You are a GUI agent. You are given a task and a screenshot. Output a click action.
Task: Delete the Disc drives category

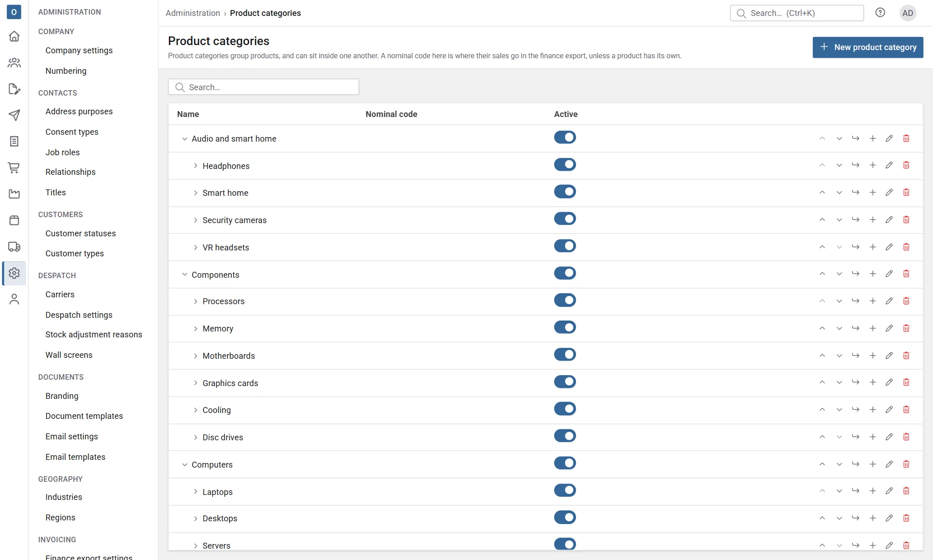(906, 437)
